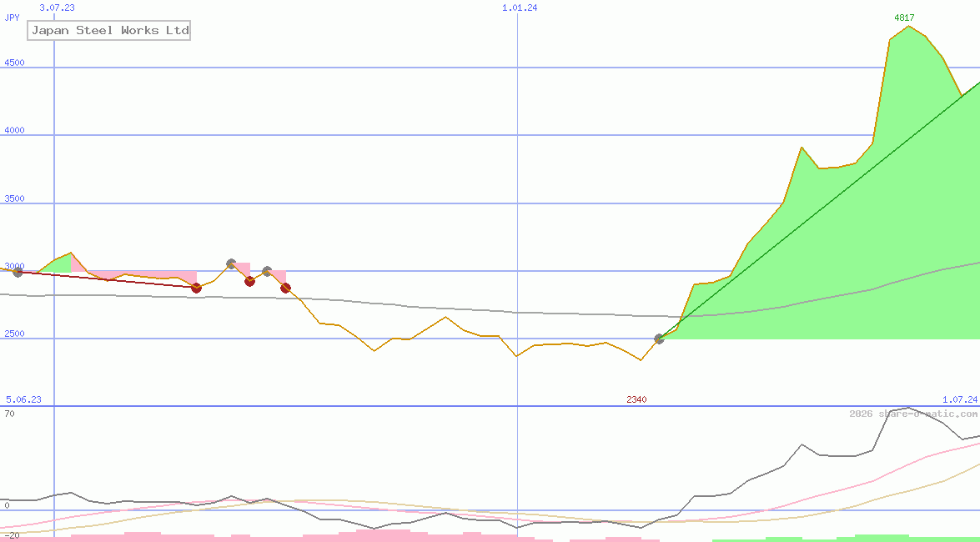Image resolution: width=980 pixels, height=542 pixels.
Task: Click the gray marker at the peak just above 3000
Action: tap(231, 263)
